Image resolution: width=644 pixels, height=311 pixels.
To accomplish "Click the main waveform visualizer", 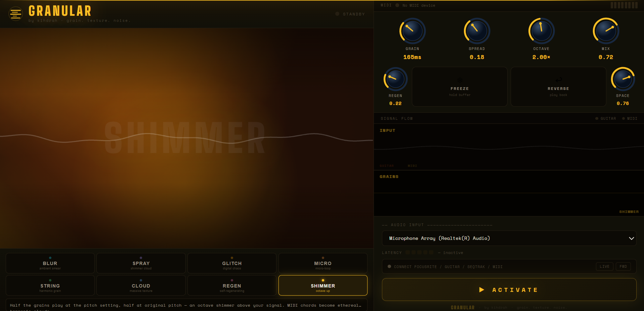I will tap(187, 138).
